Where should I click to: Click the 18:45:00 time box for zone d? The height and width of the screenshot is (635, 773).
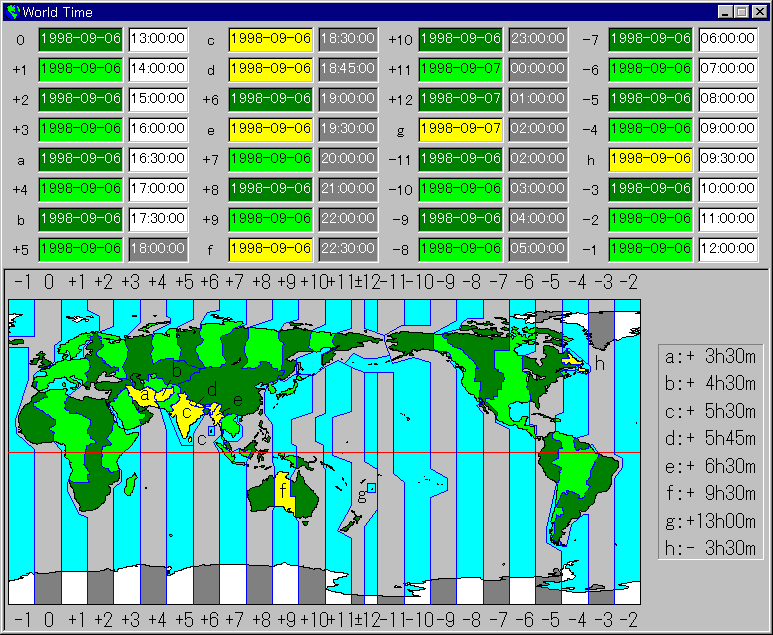coord(348,69)
